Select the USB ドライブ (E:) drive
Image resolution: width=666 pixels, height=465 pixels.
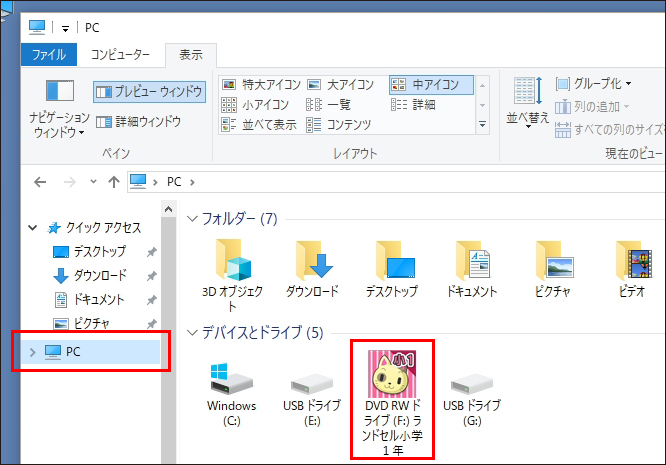tap(312, 399)
